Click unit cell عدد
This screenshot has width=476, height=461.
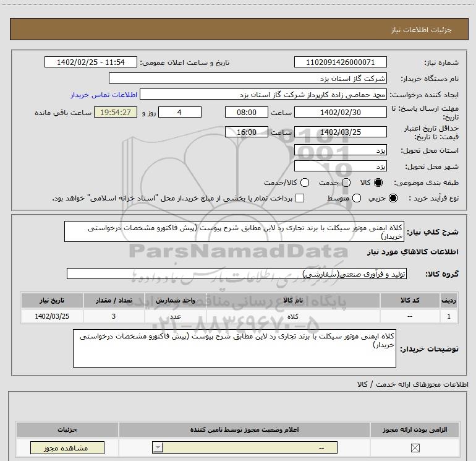pos(175,316)
